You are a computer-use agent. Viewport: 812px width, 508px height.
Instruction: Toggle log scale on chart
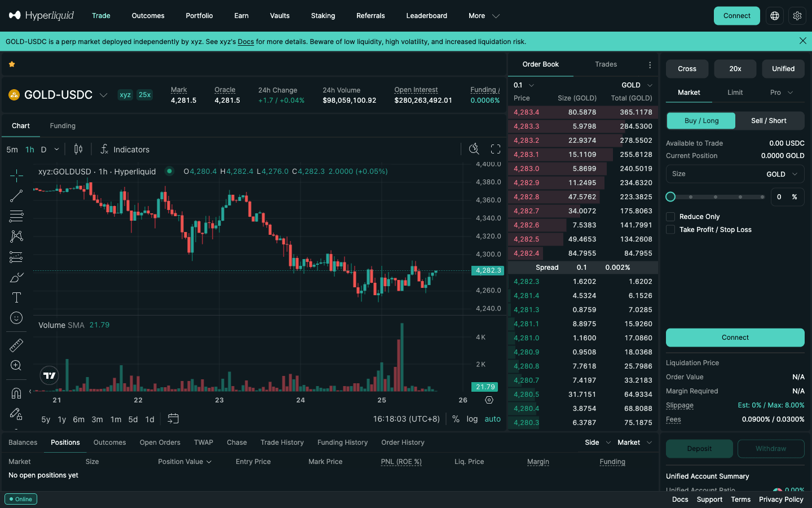(472, 419)
